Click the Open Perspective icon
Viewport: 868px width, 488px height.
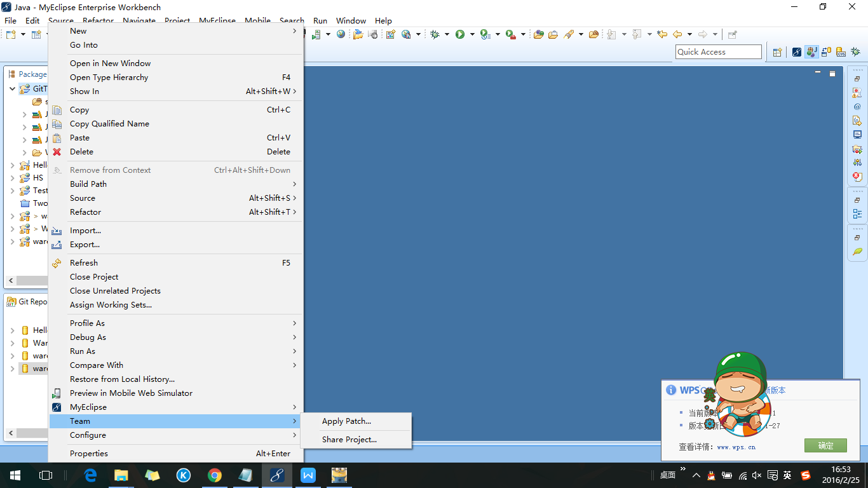(x=777, y=52)
